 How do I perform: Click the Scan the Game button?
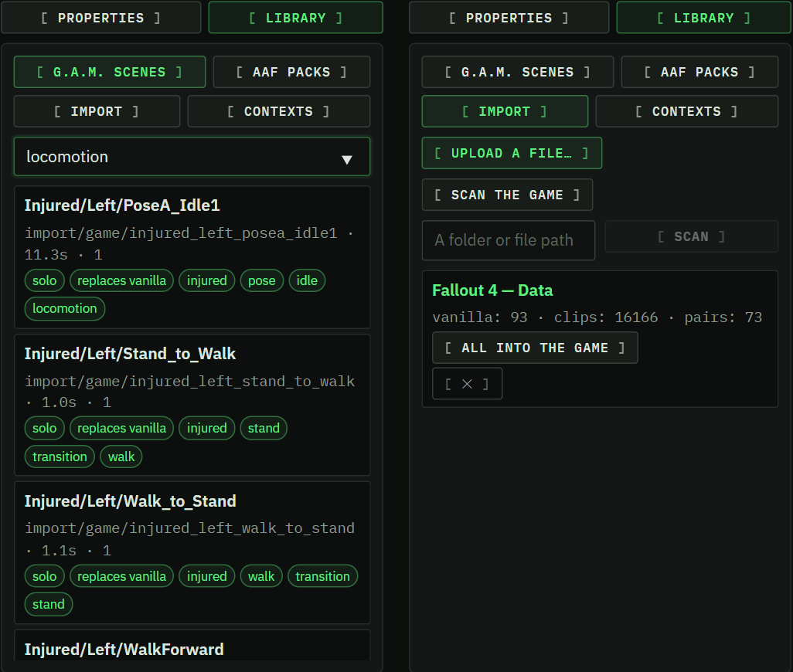click(x=507, y=195)
